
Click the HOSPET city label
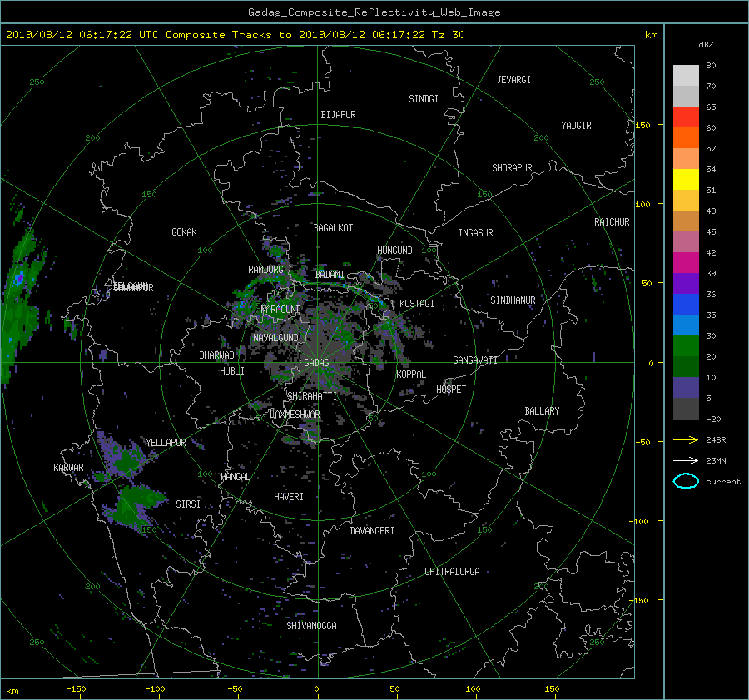pyautogui.click(x=451, y=390)
